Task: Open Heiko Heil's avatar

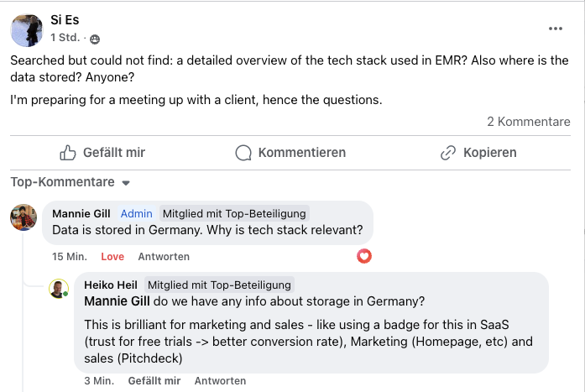Action: [x=58, y=289]
